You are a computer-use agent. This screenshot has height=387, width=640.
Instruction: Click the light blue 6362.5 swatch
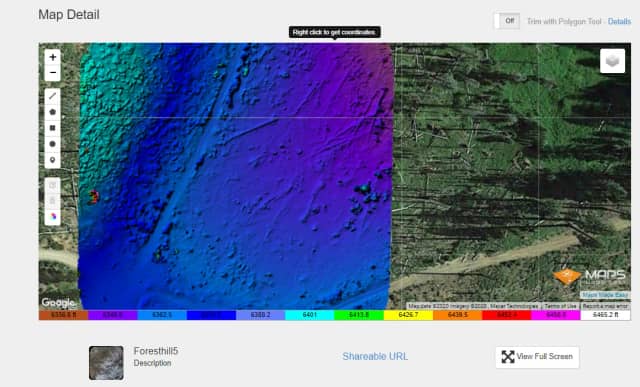(162, 315)
